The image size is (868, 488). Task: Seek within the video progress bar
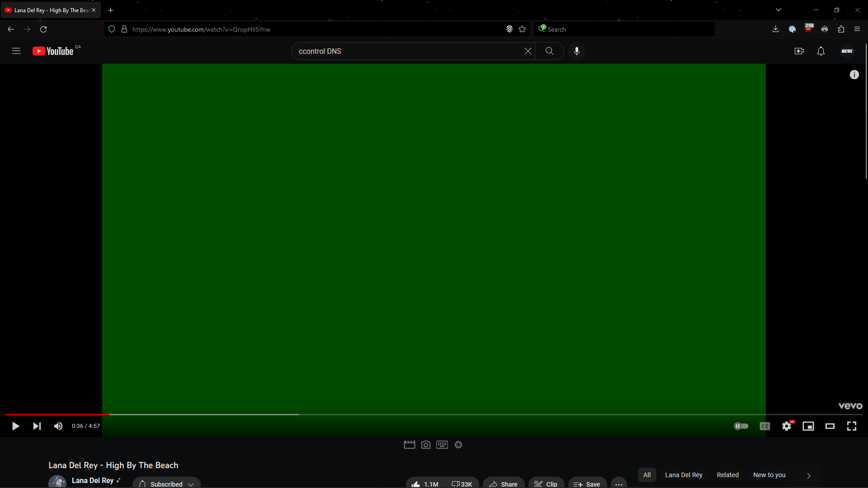click(434, 414)
